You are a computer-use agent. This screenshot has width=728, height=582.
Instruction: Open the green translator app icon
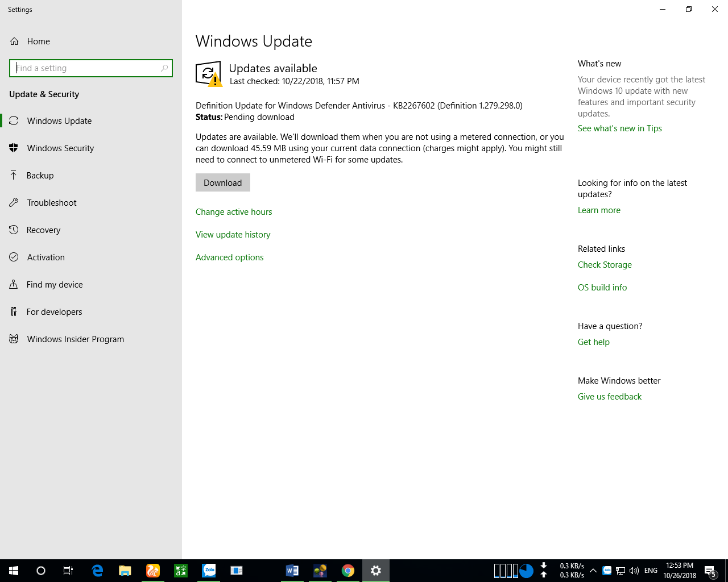click(x=181, y=571)
